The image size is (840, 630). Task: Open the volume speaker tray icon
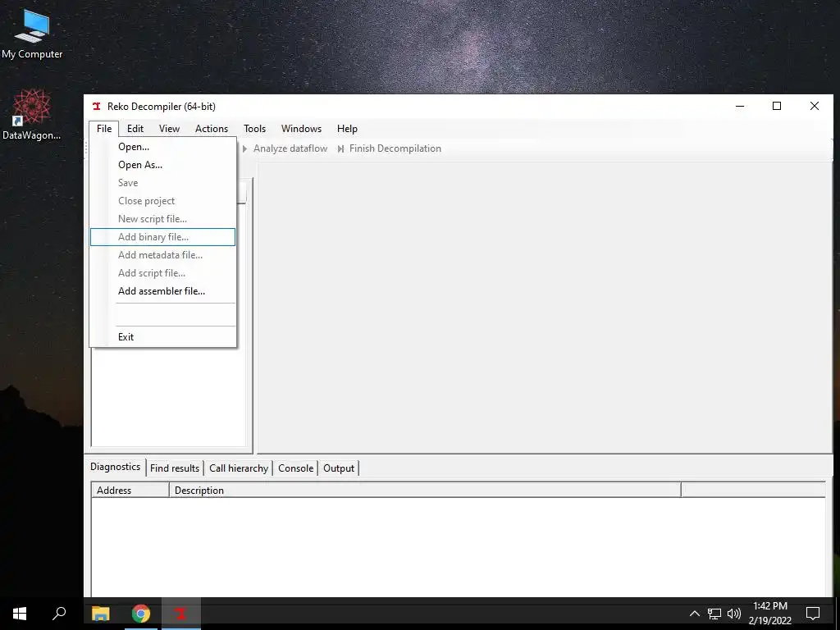(x=734, y=614)
